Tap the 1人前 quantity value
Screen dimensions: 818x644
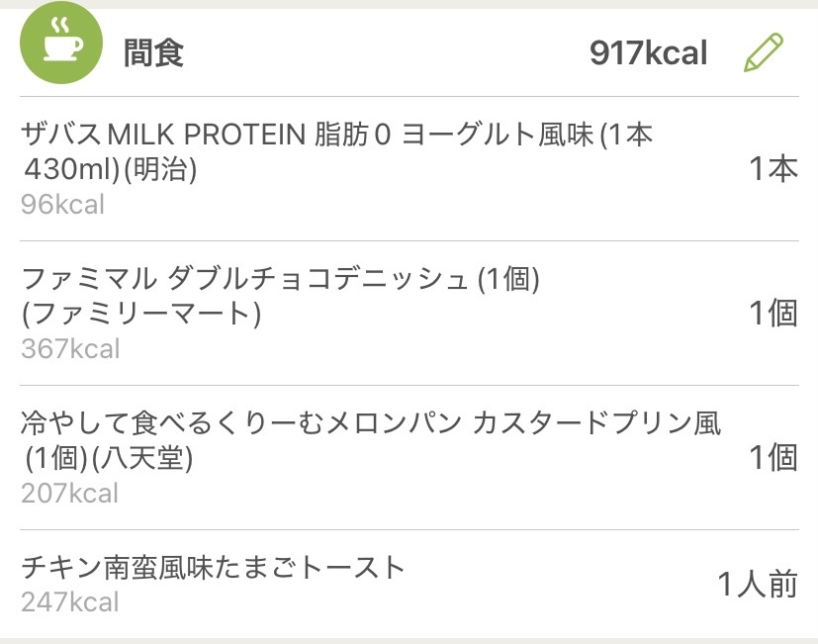(x=757, y=585)
